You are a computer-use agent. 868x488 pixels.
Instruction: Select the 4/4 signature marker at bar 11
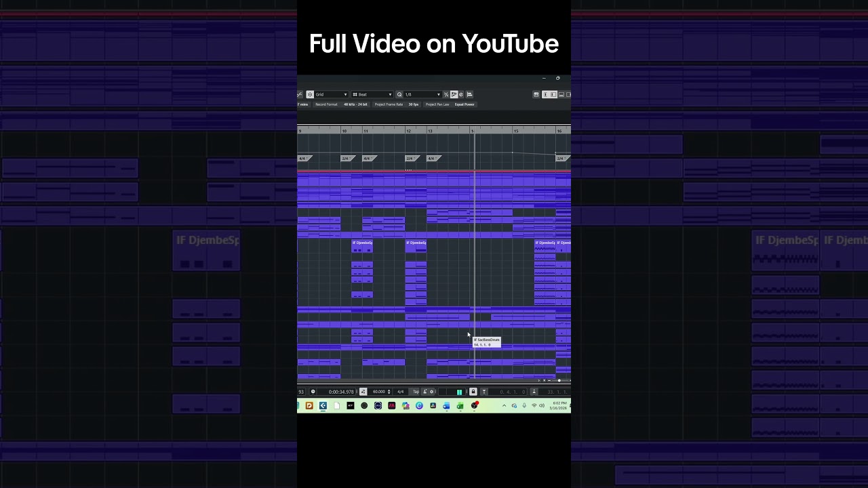pos(369,159)
